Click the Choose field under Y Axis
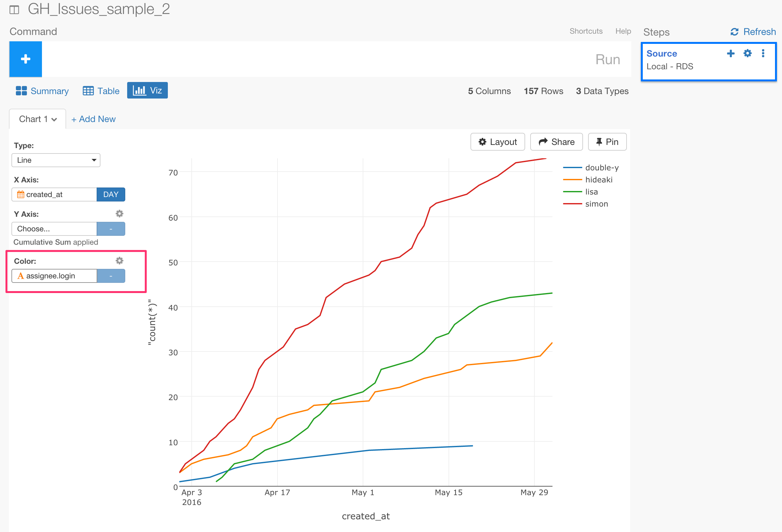The height and width of the screenshot is (532, 782). [54, 228]
